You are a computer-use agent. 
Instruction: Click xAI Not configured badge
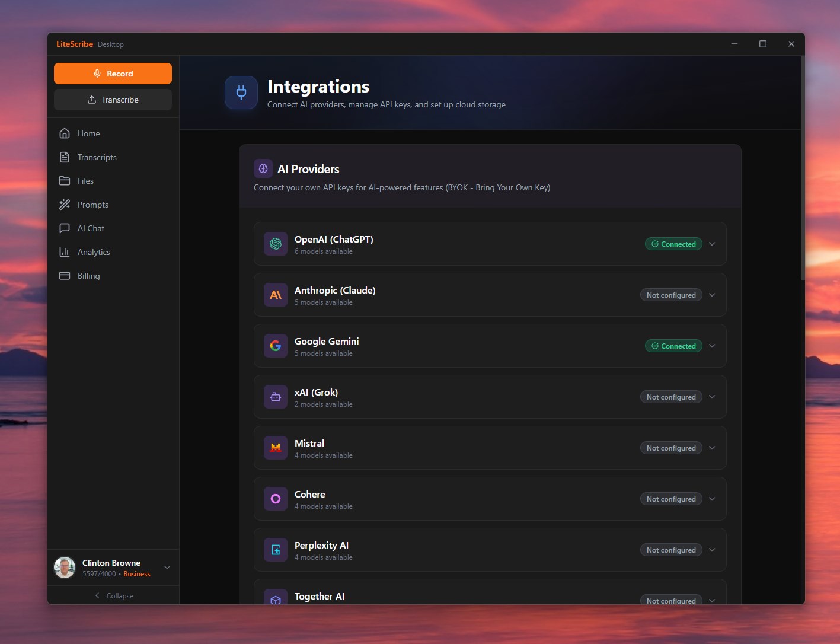[x=671, y=397]
